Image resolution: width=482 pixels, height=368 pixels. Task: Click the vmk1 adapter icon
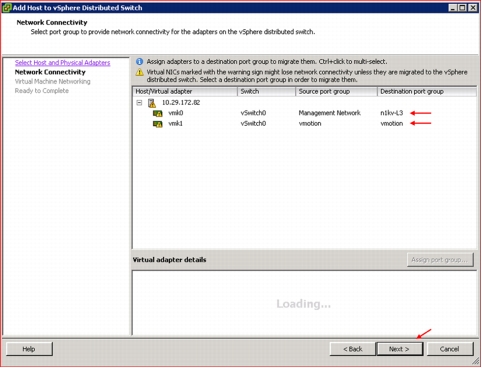158,124
